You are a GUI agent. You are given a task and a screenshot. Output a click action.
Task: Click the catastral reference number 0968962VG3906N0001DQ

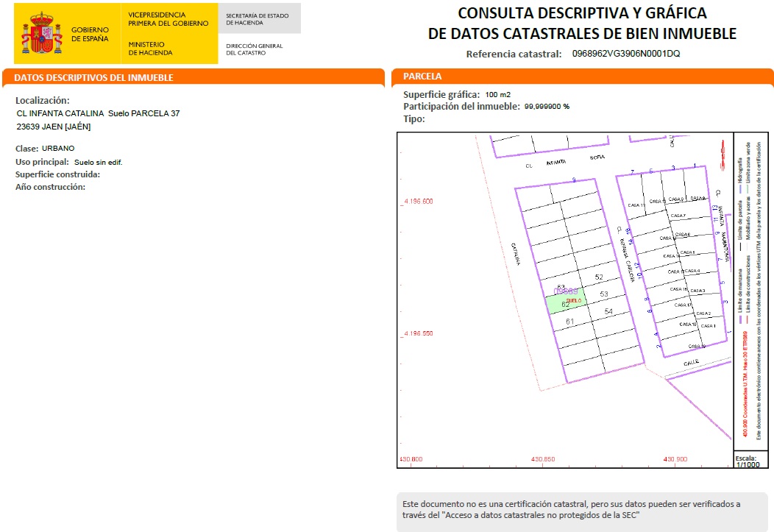click(626, 53)
